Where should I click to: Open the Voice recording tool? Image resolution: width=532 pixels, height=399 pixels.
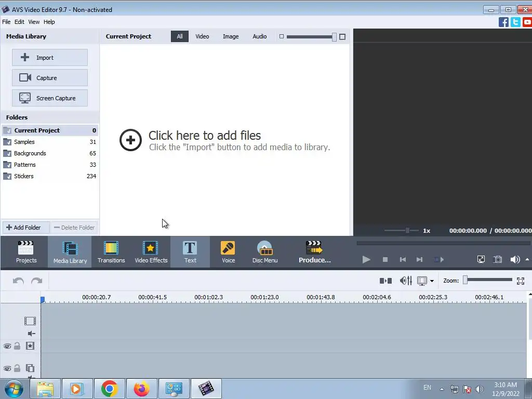[228, 252]
